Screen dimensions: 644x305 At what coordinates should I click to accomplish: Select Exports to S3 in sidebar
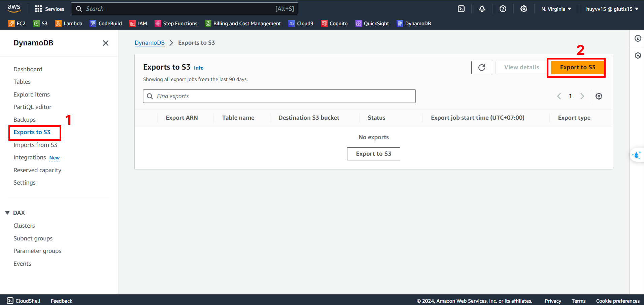pyautogui.click(x=32, y=132)
